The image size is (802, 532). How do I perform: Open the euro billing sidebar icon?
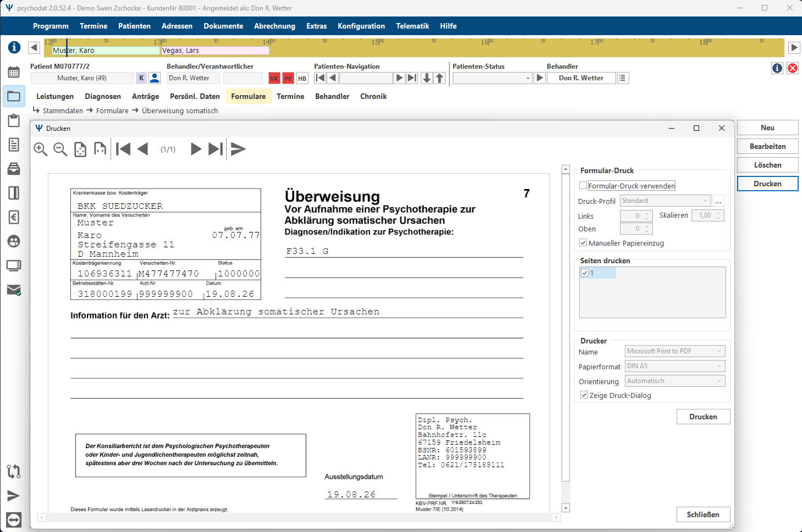point(14,217)
